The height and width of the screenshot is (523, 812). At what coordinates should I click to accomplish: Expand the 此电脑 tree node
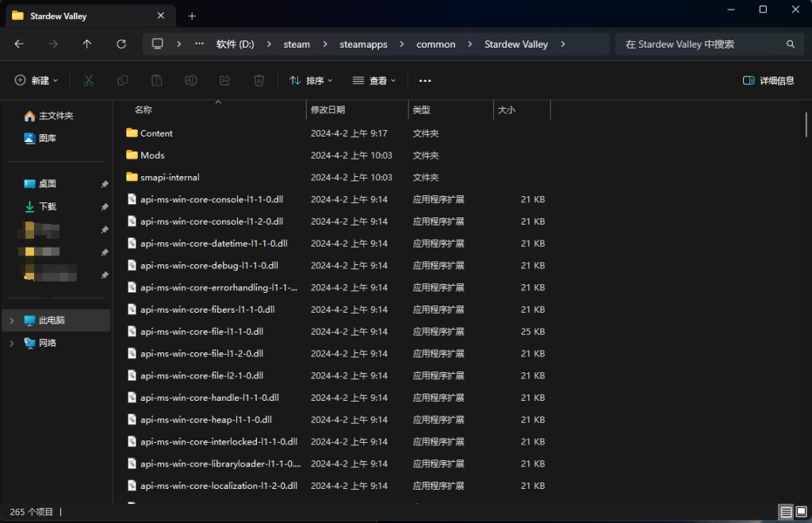[x=11, y=321]
